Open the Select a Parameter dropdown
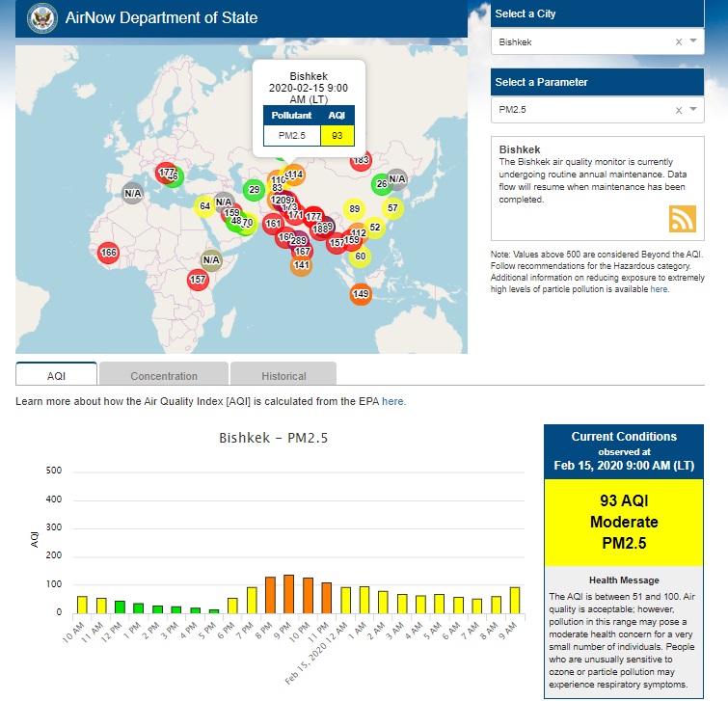 pos(693,111)
